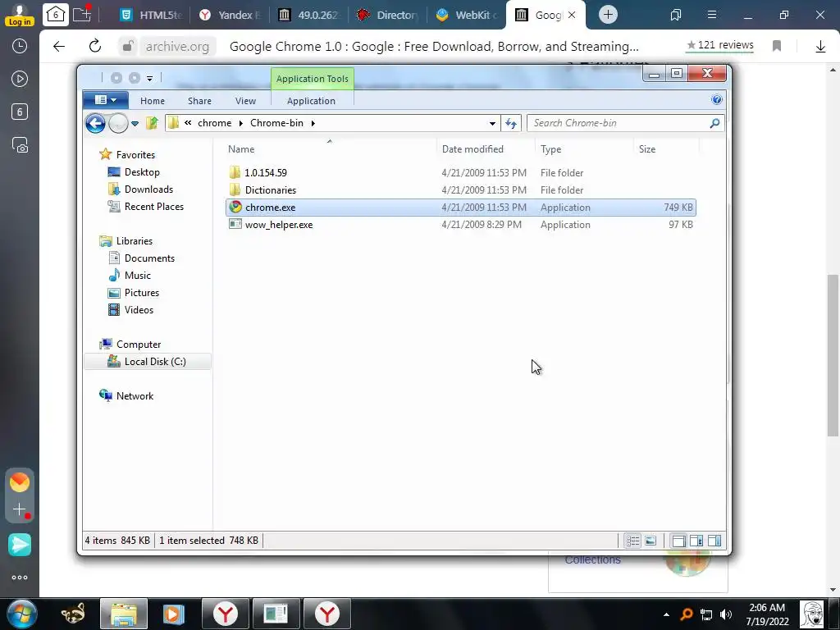This screenshot has height=630, width=840.
Task: Open Downloads in Favorites
Action: (148, 189)
